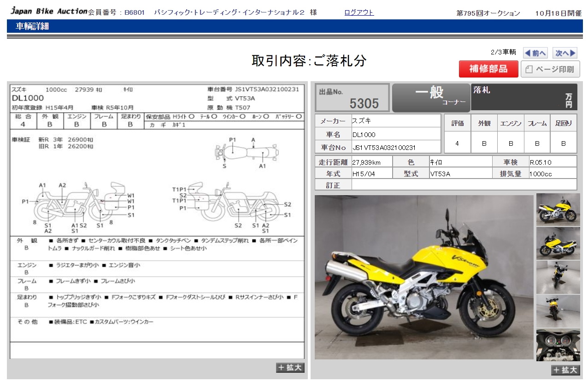This screenshot has height=382, width=588.
Task: Print the page with ページ印刷
Action: [550, 70]
